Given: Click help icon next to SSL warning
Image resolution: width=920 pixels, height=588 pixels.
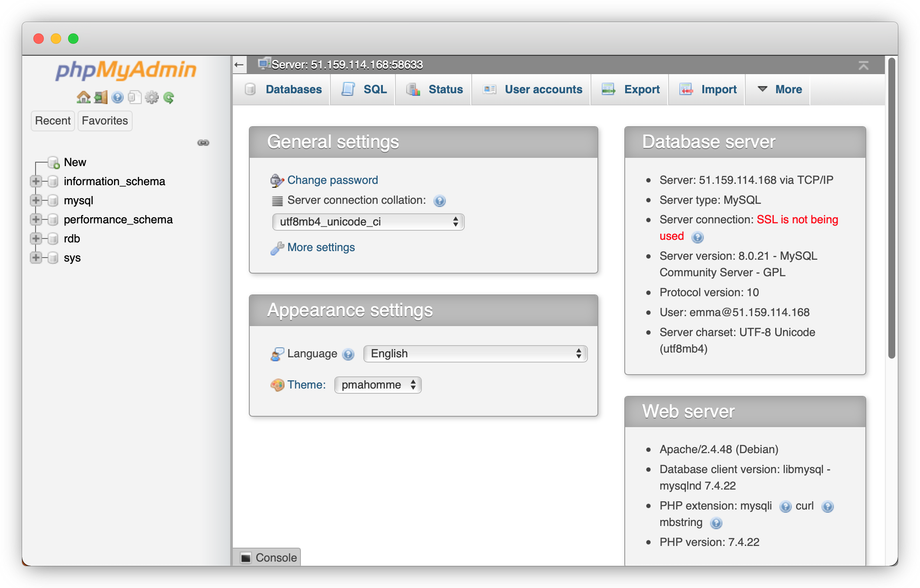Looking at the screenshot, I should tap(697, 237).
